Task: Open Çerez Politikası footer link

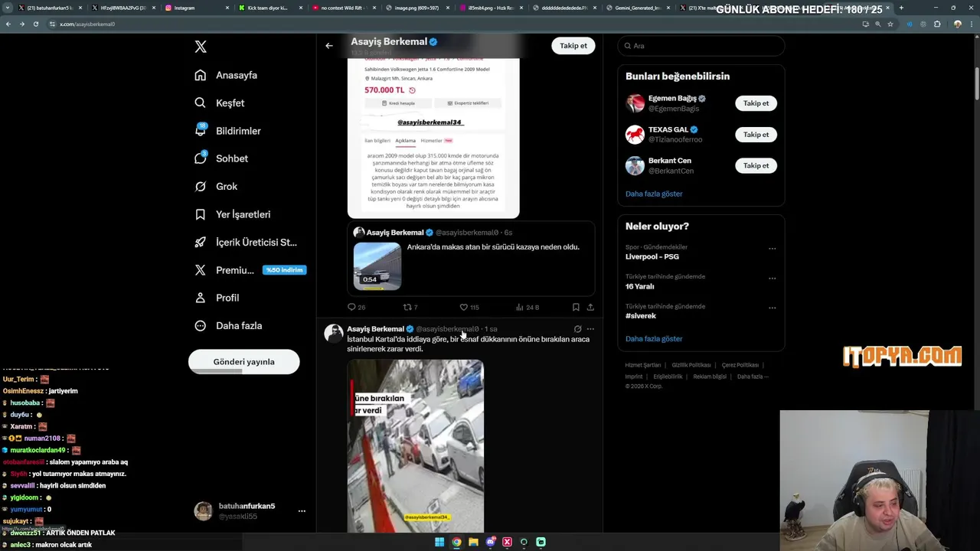Action: pos(740,365)
